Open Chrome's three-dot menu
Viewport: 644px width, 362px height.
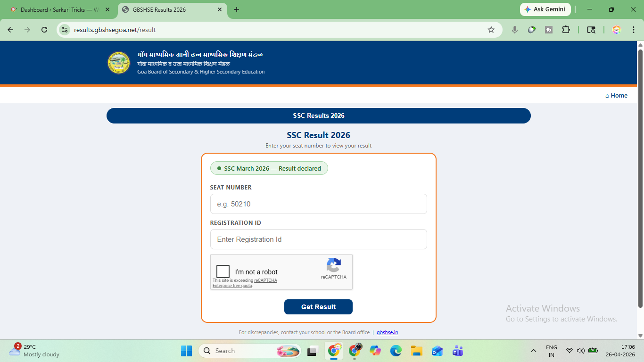coord(634,29)
